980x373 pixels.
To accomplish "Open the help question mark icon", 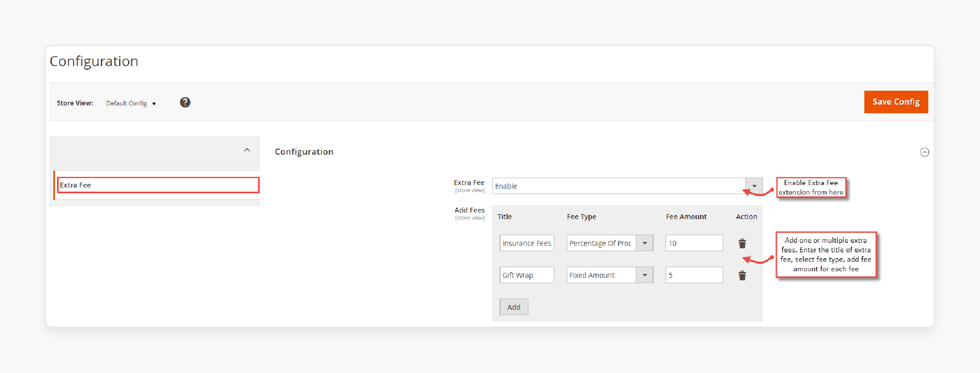I will pyautogui.click(x=185, y=103).
